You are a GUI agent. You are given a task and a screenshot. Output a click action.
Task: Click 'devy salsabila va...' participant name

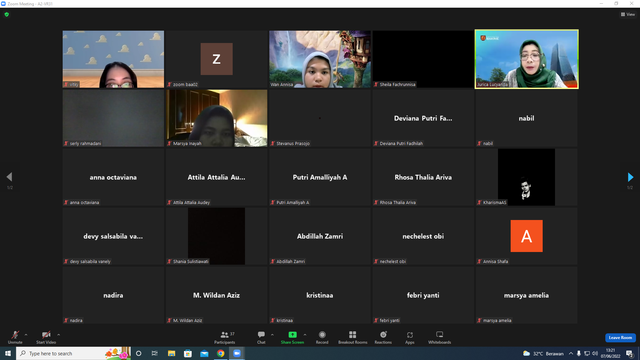click(x=113, y=236)
